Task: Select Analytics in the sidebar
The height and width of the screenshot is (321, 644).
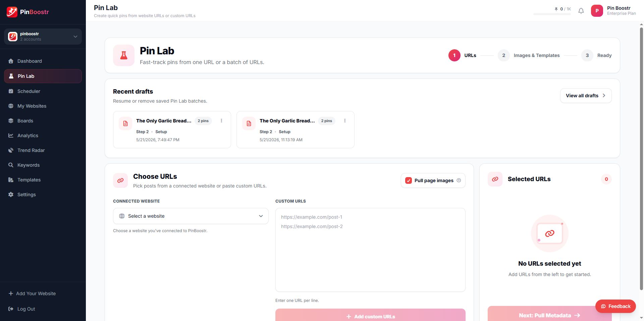Action: click(x=43, y=136)
